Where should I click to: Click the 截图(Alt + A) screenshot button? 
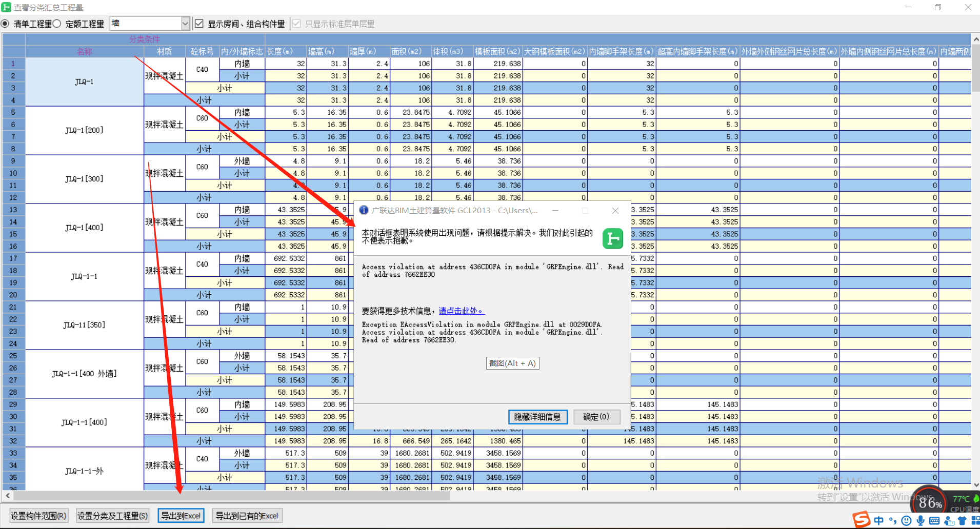512,363
